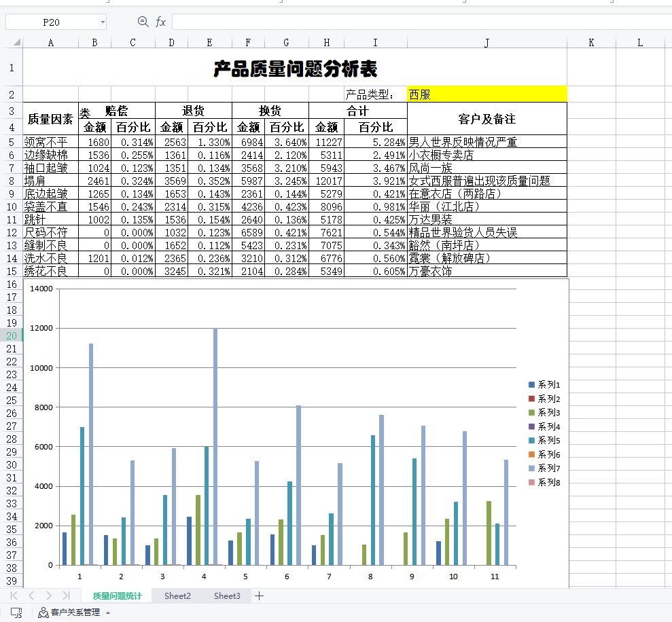Click the zoom magnifier icon beside fx
The height and width of the screenshot is (622, 672).
(x=143, y=22)
